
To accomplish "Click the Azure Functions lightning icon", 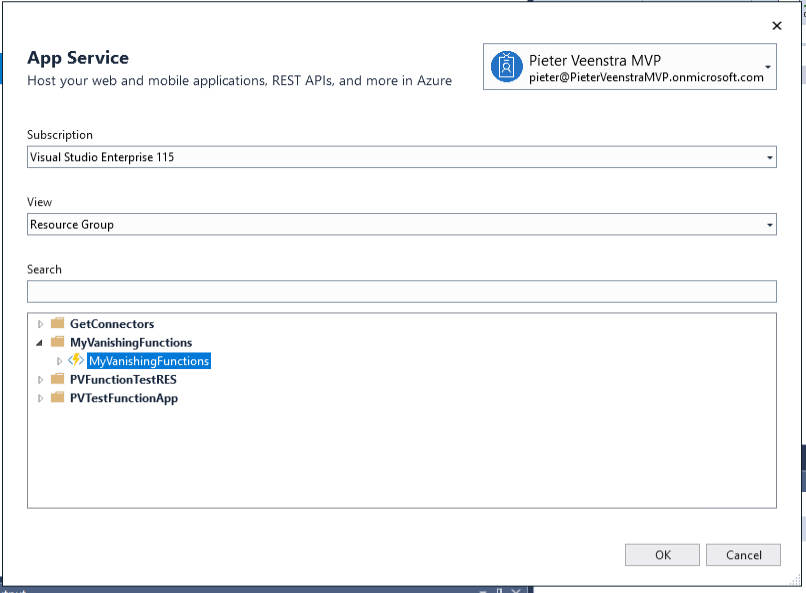I will pyautogui.click(x=76, y=360).
